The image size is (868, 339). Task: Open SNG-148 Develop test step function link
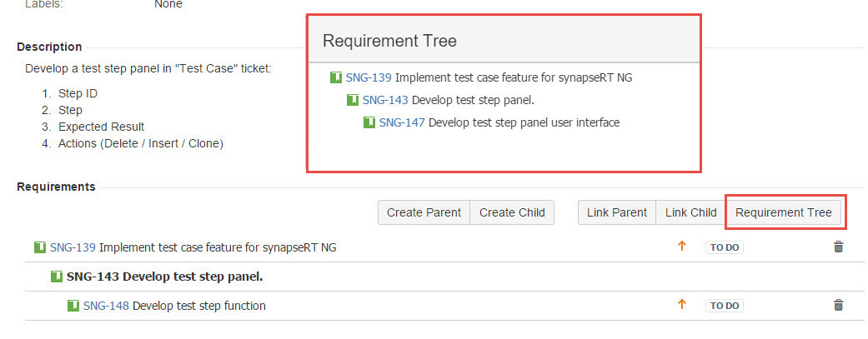click(106, 306)
